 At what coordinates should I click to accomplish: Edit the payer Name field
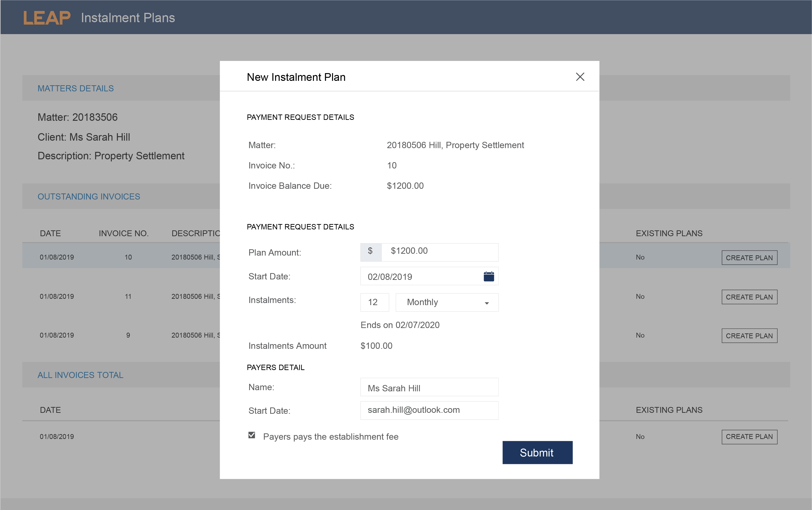pyautogui.click(x=429, y=387)
